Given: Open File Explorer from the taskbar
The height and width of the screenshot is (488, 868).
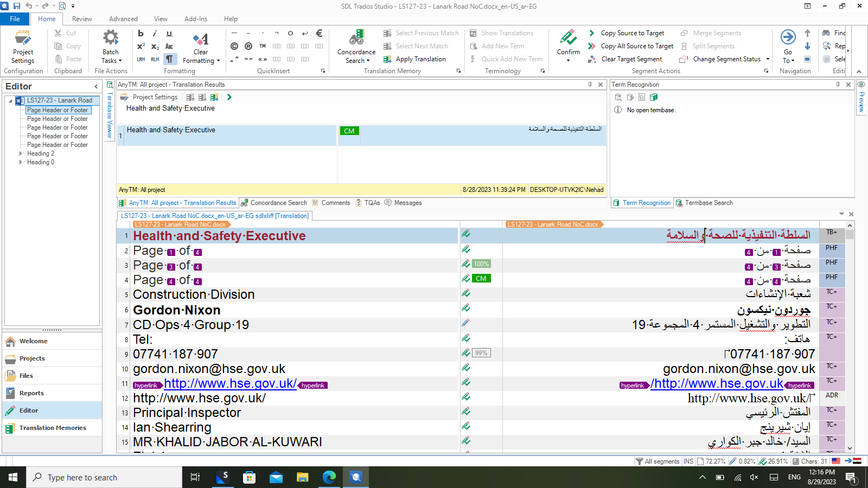Looking at the screenshot, I should [x=303, y=477].
